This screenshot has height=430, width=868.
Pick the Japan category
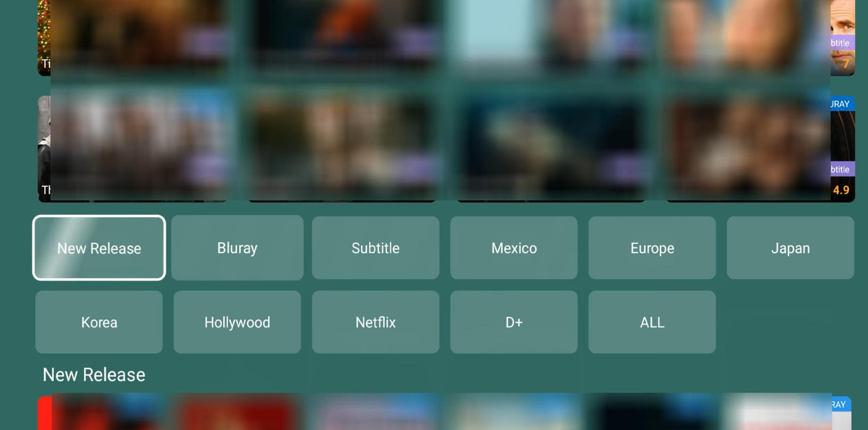coord(791,248)
